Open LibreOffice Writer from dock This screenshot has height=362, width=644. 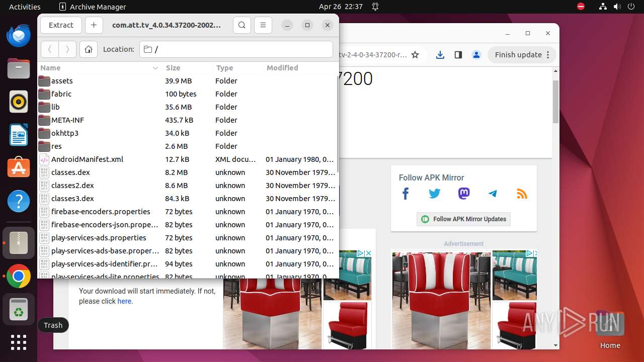click(x=19, y=135)
